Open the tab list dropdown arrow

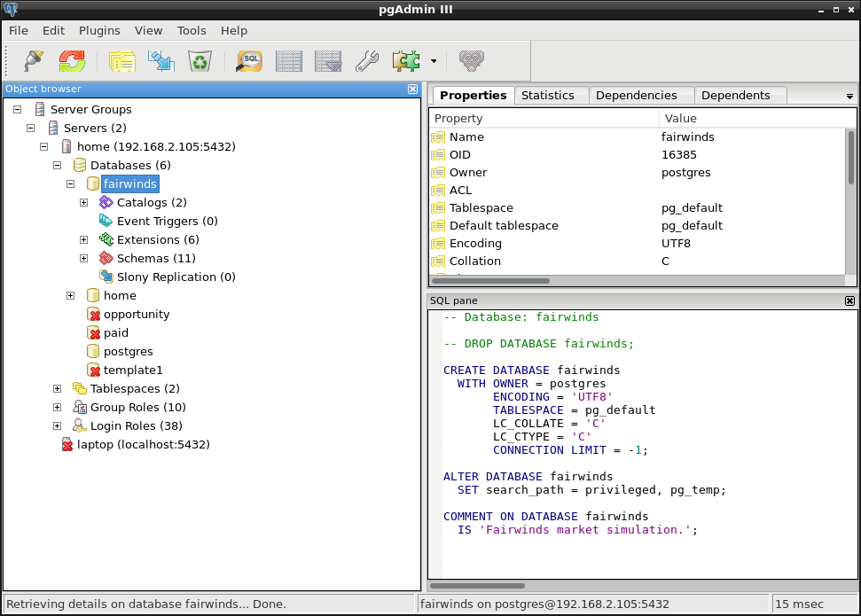pos(849,97)
